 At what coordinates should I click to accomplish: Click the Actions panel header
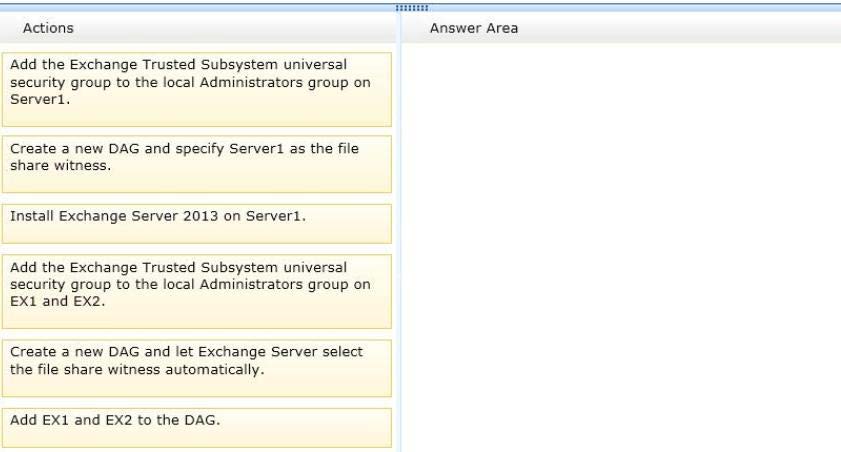(198, 28)
